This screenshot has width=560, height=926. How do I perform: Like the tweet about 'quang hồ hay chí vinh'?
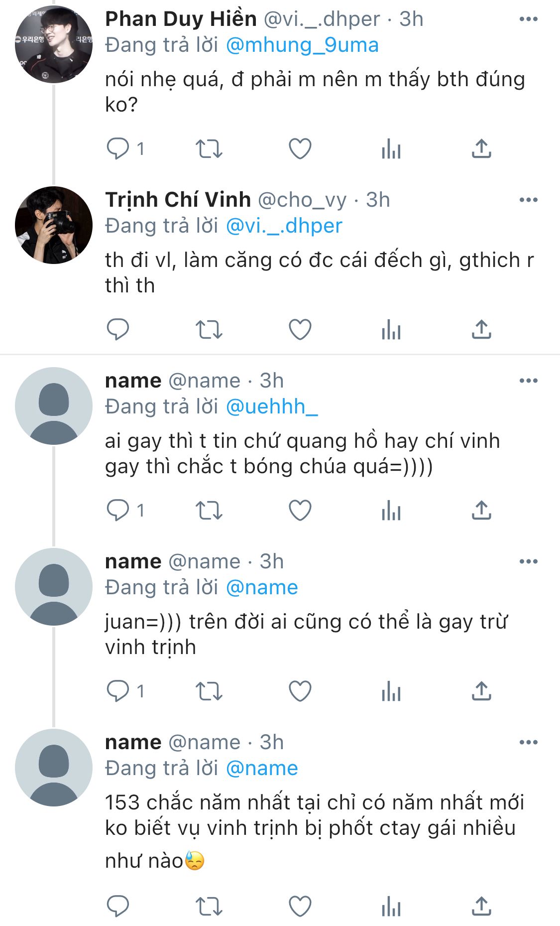coord(300,510)
